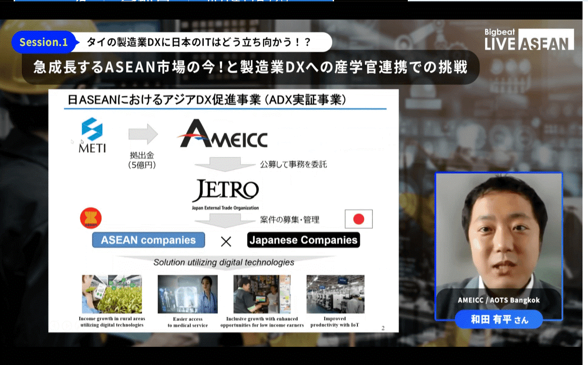Click the 急成長するASEAN市場の今 headline
Viewport: 588px width, 365px height.
(251, 67)
